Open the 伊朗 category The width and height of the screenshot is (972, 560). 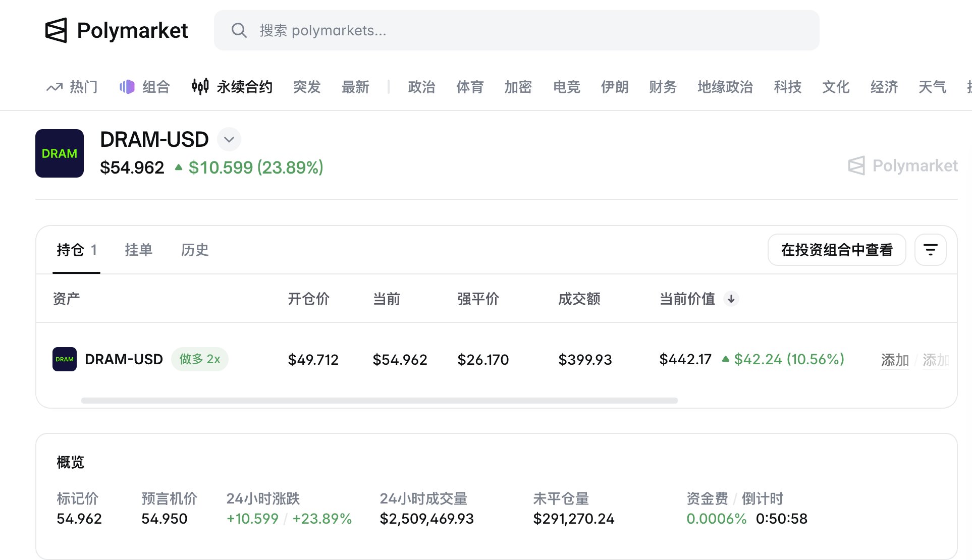coord(615,87)
